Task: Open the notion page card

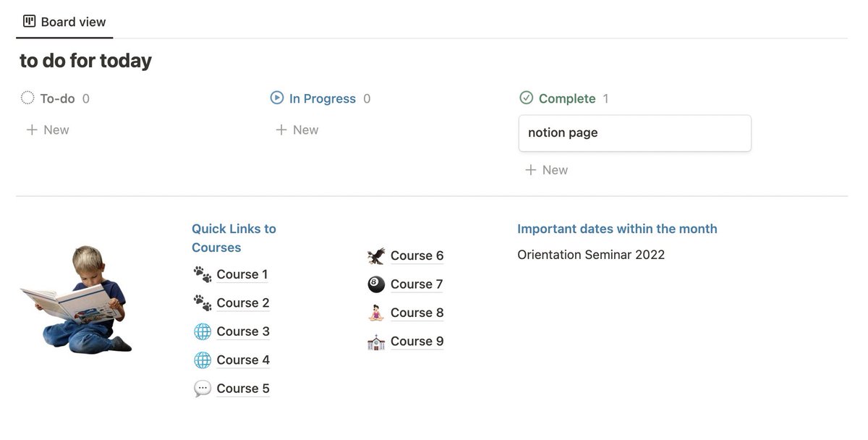Action: (635, 133)
